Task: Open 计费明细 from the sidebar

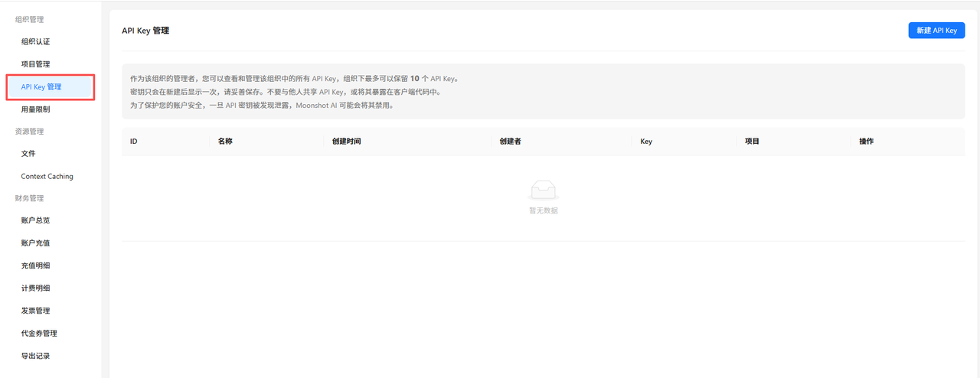Action: [x=35, y=288]
